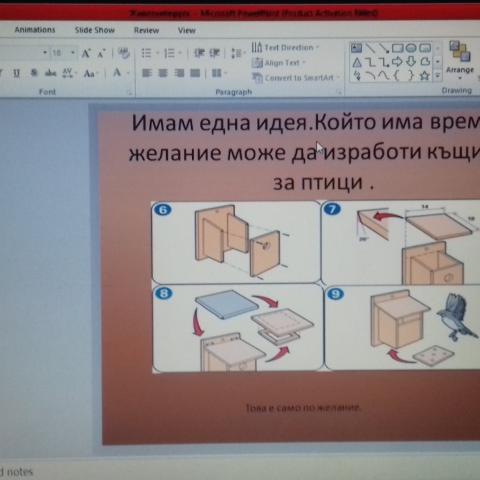Toggle strikethrough formatting
Image resolution: width=480 pixels, height=480 pixels.
50,73
